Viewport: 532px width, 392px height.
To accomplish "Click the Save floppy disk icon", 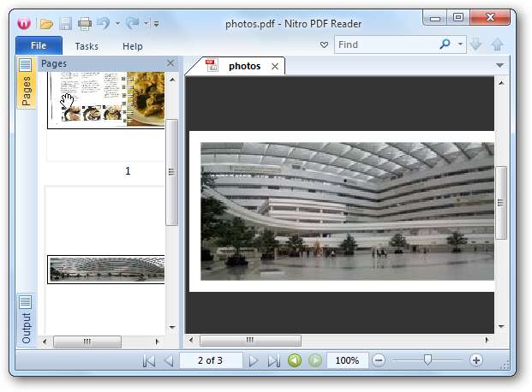I will [x=65, y=24].
